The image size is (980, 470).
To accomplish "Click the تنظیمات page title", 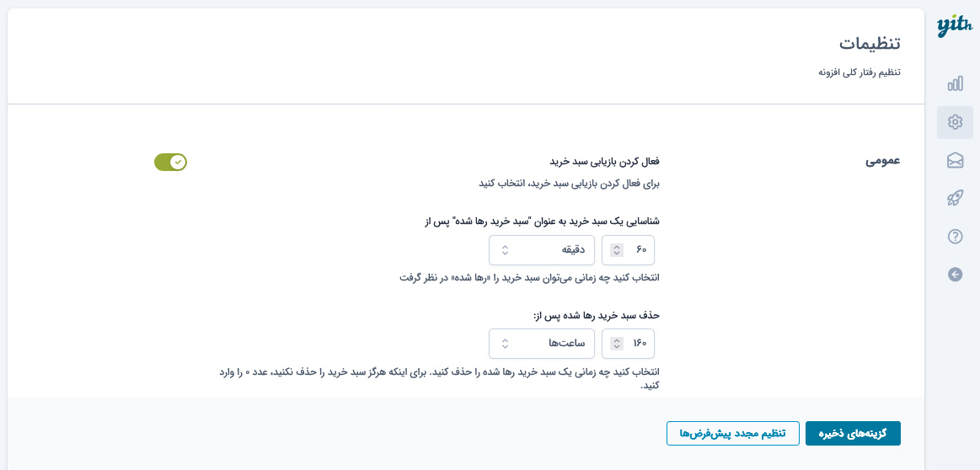I will pyautogui.click(x=870, y=45).
